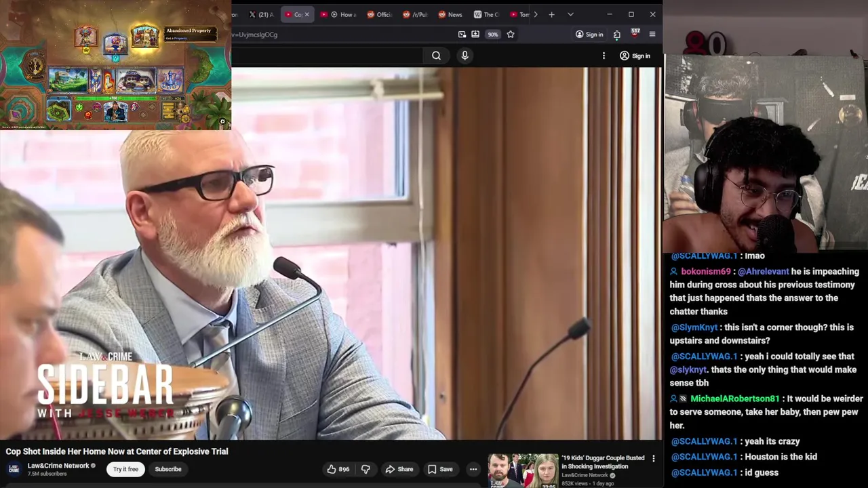Switch to the Wikipedia 'The C' tab
Screen dimensions: 868x488
tap(486, 14)
